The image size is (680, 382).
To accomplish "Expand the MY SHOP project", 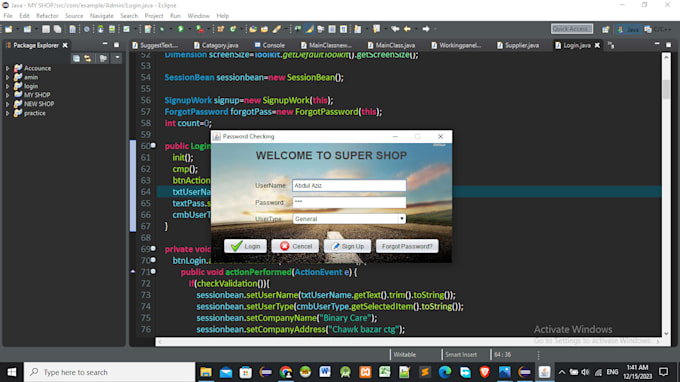I will coord(7,95).
